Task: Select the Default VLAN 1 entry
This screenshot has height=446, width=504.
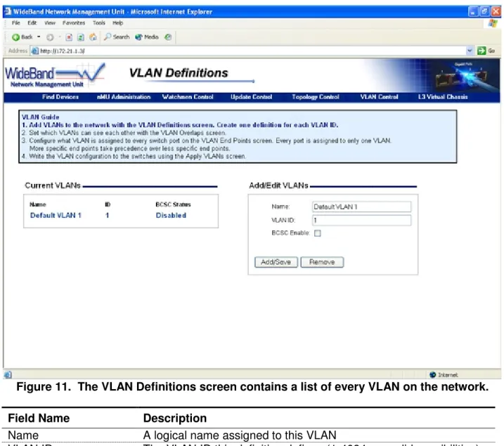Action: (56, 216)
